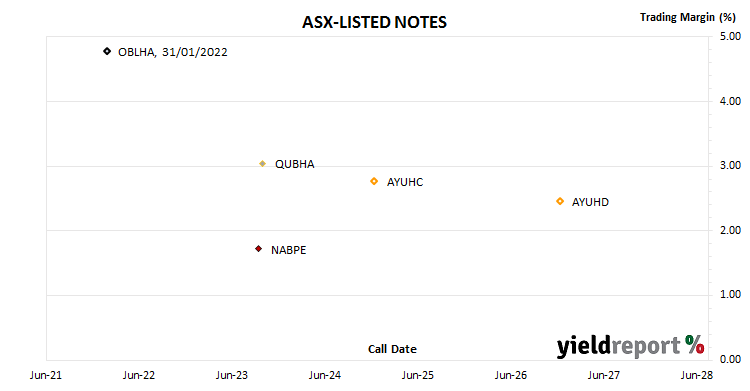The width and height of the screenshot is (750, 391).
Task: Select the QUBHA diamond data point
Action: tap(263, 164)
